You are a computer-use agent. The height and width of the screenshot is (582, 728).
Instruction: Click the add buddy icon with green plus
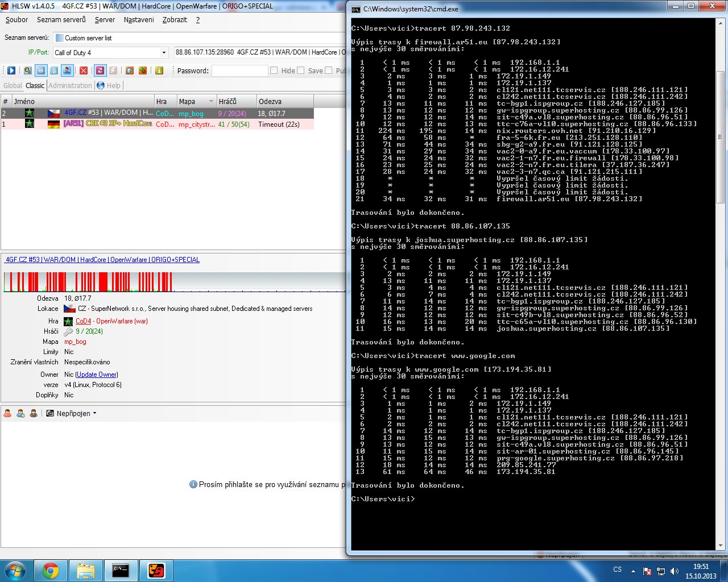(x=20, y=413)
